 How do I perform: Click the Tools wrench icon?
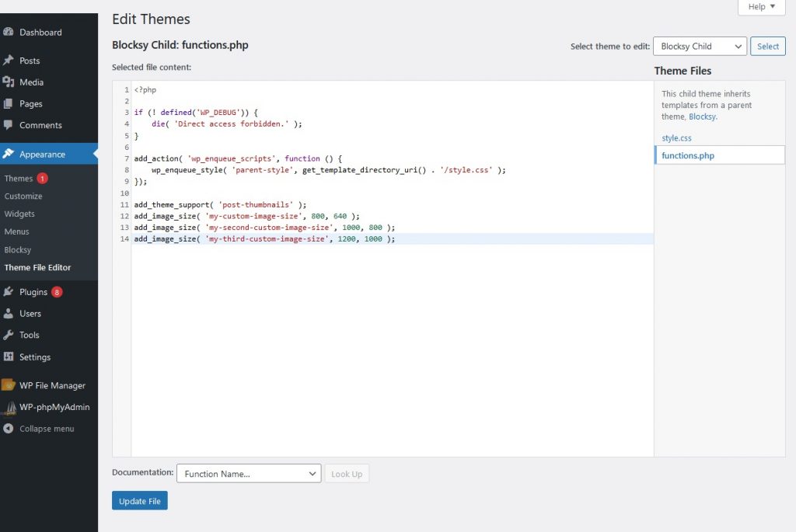pyautogui.click(x=8, y=335)
